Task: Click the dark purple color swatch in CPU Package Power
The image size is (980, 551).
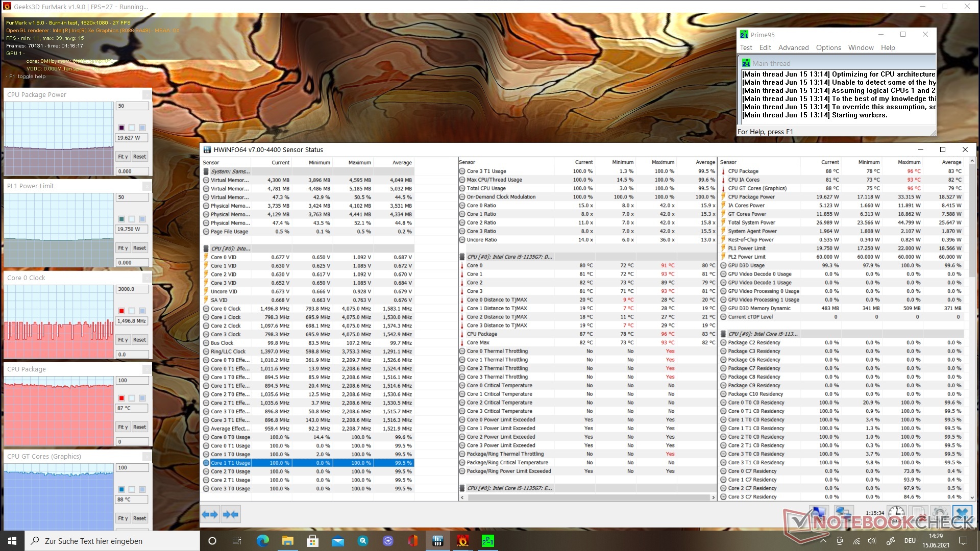Action: tap(121, 128)
